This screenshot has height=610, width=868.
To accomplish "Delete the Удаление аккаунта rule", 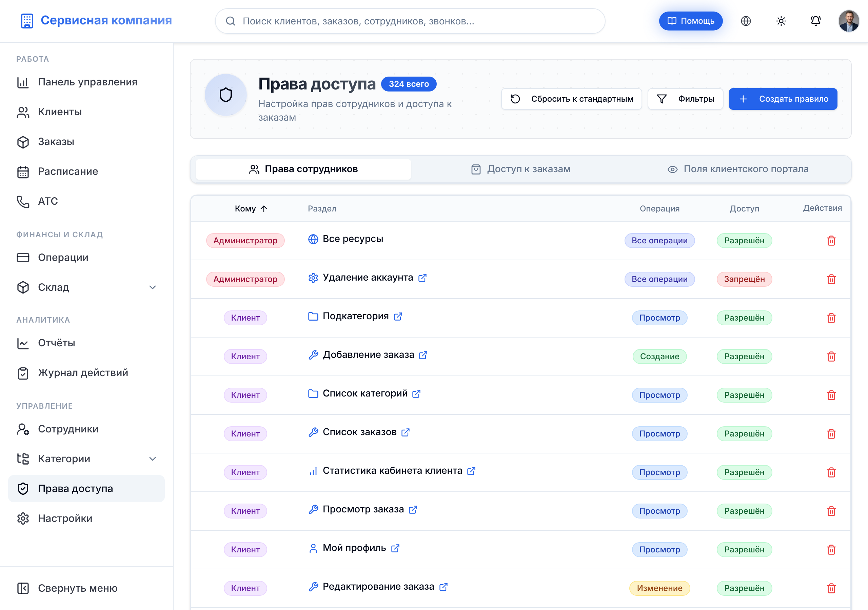I will [831, 279].
